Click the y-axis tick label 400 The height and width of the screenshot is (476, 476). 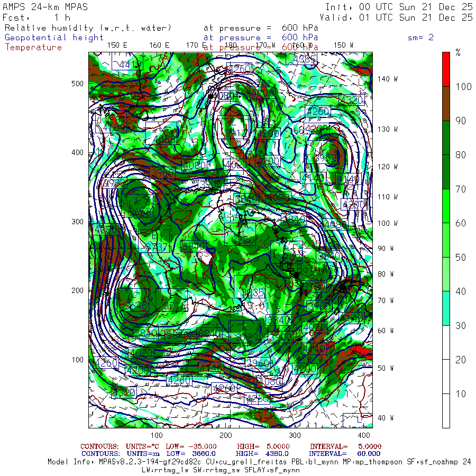77,152
